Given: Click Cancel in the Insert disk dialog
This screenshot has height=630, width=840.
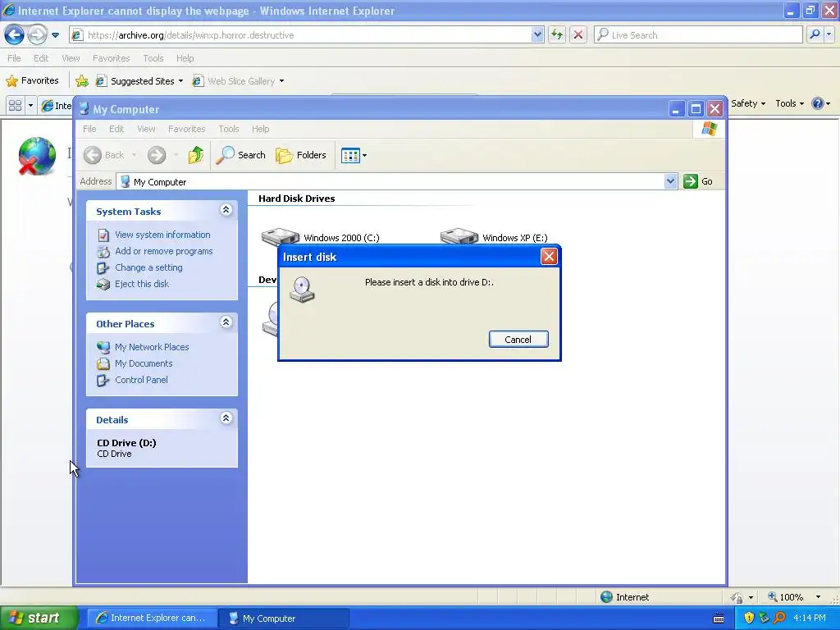Looking at the screenshot, I should [518, 339].
